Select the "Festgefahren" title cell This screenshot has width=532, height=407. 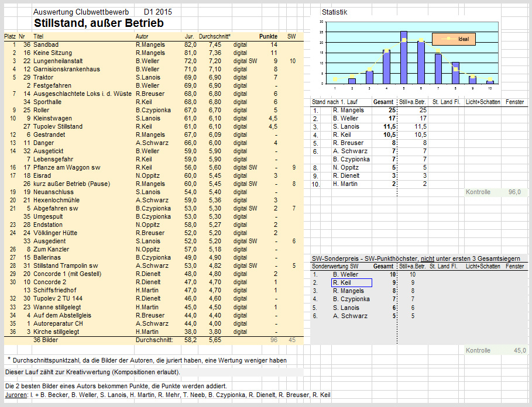52,85
